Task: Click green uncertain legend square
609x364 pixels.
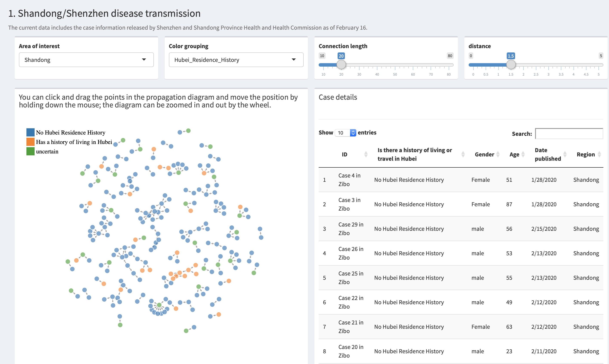Action: tap(31, 151)
